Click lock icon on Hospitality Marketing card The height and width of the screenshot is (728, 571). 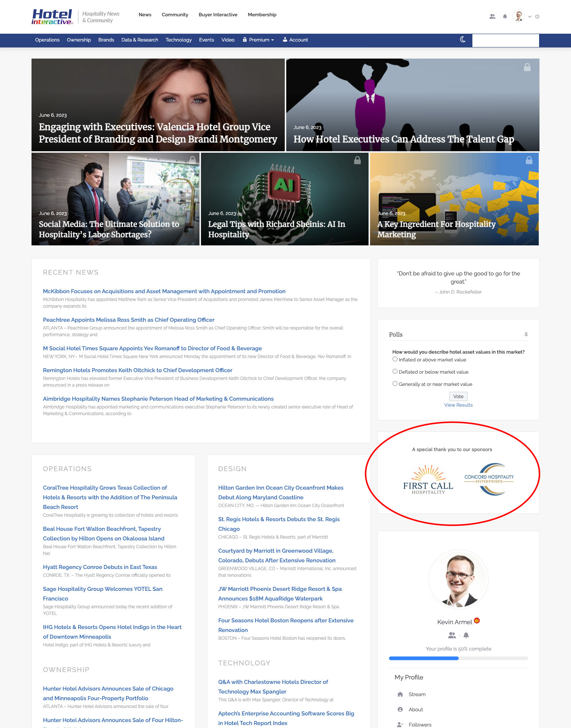point(529,160)
